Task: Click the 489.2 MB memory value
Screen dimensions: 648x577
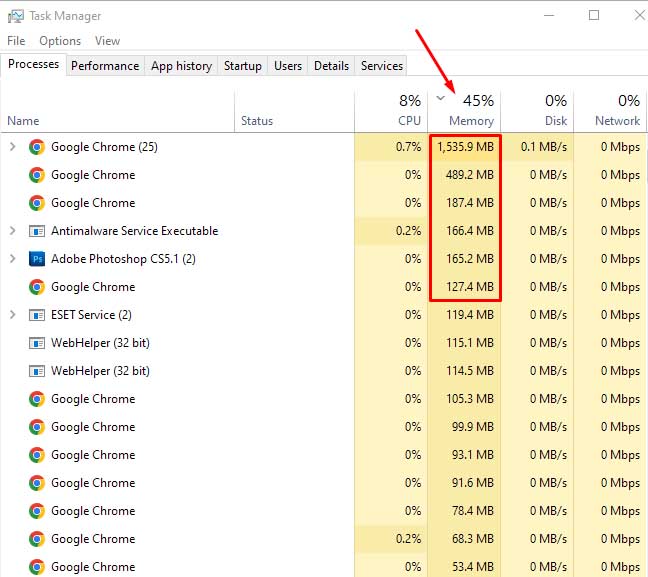Action: pos(469,175)
